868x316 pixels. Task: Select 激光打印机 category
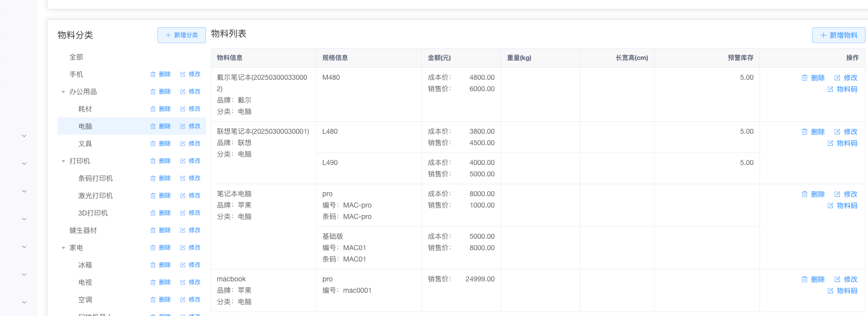96,196
